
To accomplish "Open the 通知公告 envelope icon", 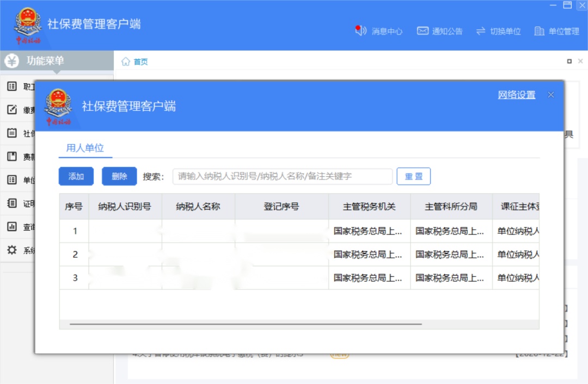I will pyautogui.click(x=422, y=30).
